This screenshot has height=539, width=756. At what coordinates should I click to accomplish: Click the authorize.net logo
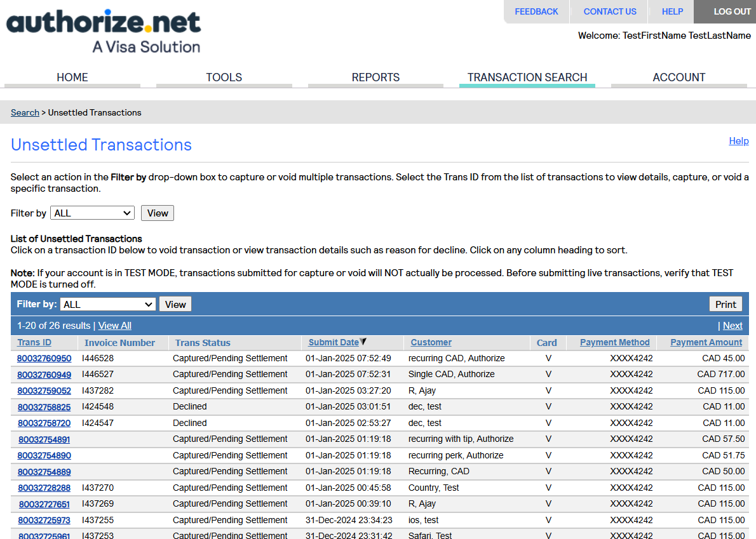coord(103,32)
